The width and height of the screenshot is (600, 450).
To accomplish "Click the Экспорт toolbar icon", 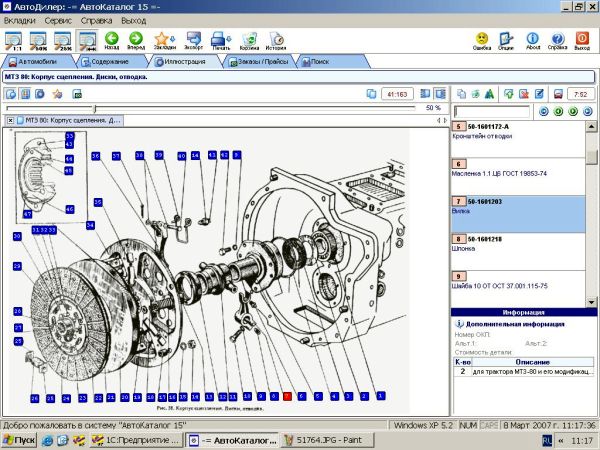I will point(193,39).
